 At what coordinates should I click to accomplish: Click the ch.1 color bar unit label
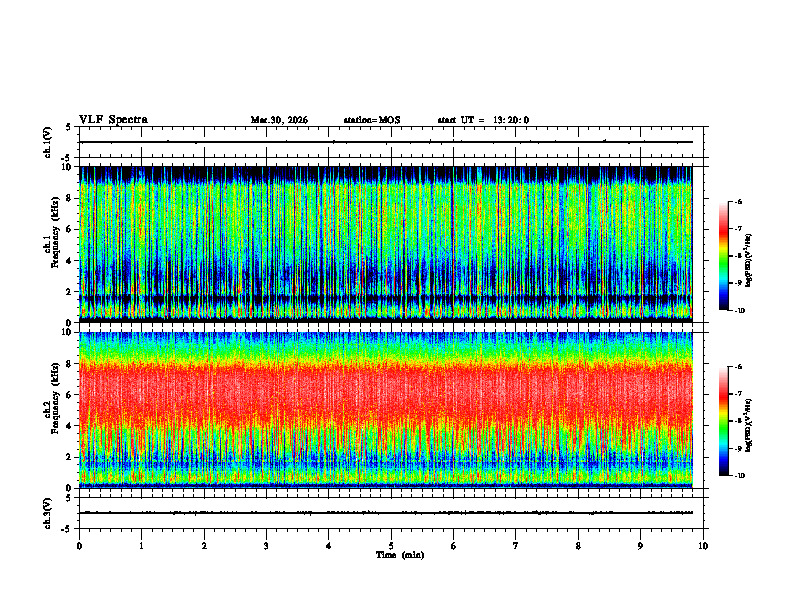(749, 261)
